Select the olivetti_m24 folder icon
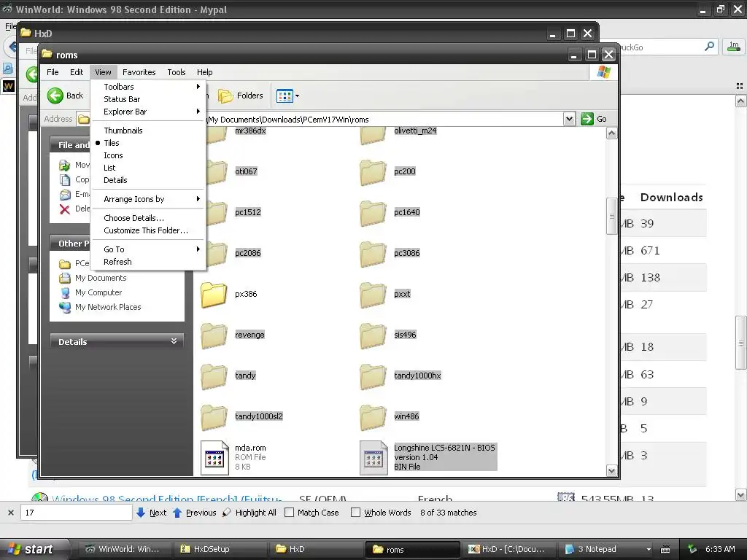 click(373, 136)
